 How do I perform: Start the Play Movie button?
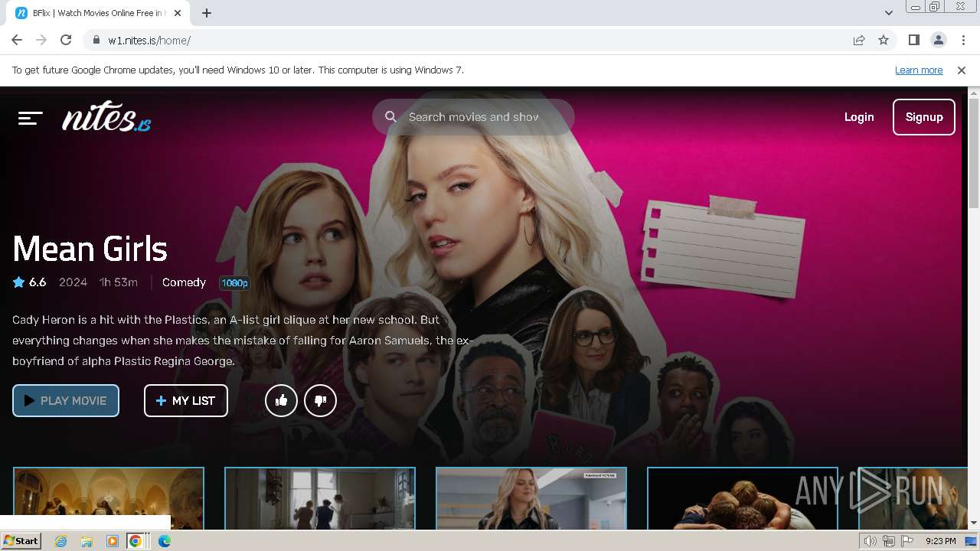66,400
